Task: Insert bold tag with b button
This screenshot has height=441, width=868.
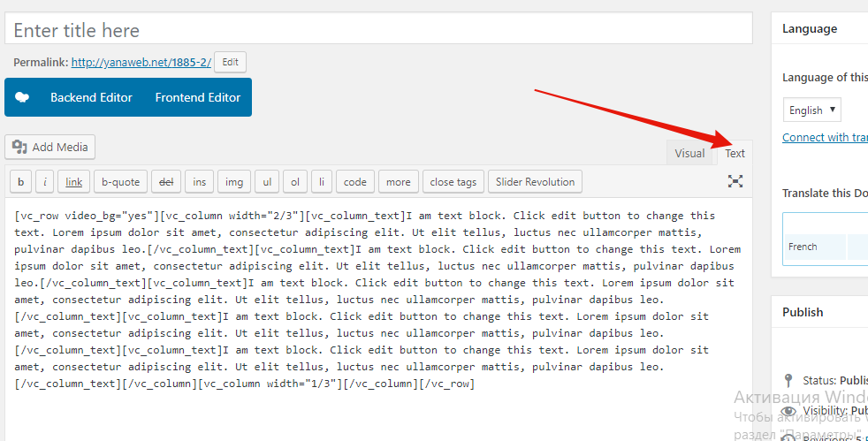Action: click(x=21, y=182)
